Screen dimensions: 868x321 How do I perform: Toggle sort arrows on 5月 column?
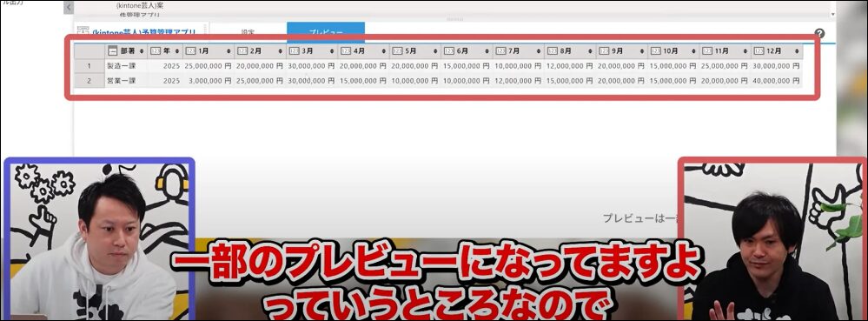click(x=435, y=51)
